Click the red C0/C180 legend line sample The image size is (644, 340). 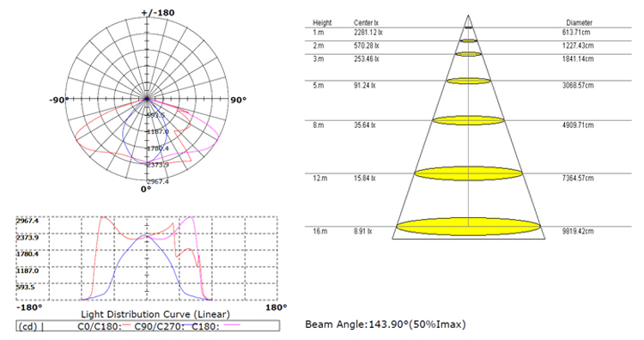[x=126, y=324]
